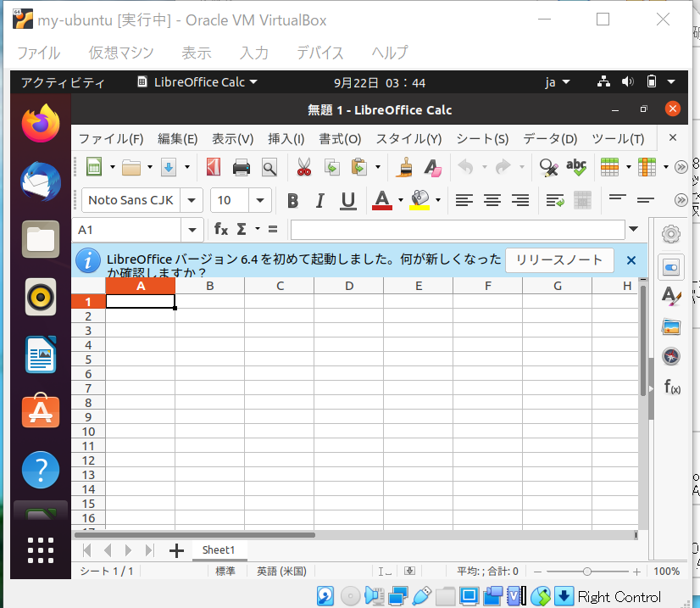The width and height of the screenshot is (700, 608).
Task: Open sidebar Functions f(x) icon
Action: tap(672, 387)
